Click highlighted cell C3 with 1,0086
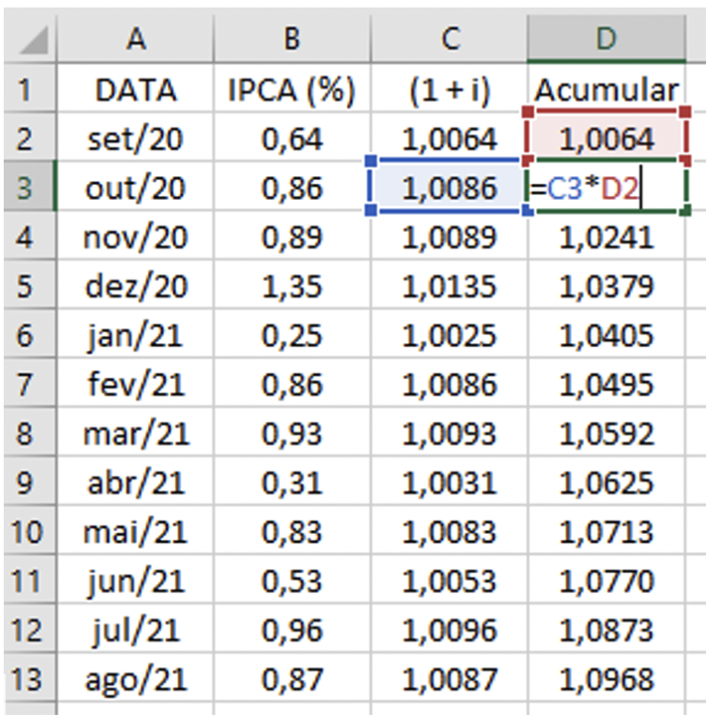Screen dimensions: 720x728 coord(449,187)
